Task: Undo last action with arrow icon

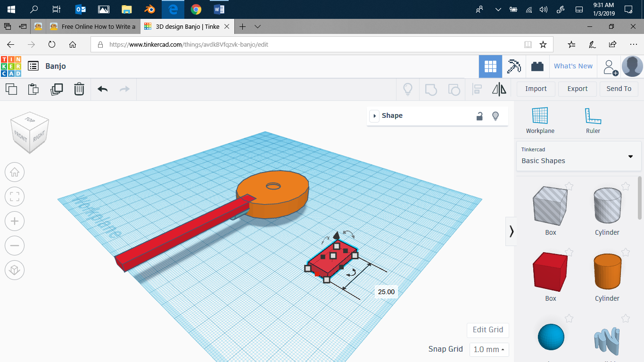Action: point(103,89)
